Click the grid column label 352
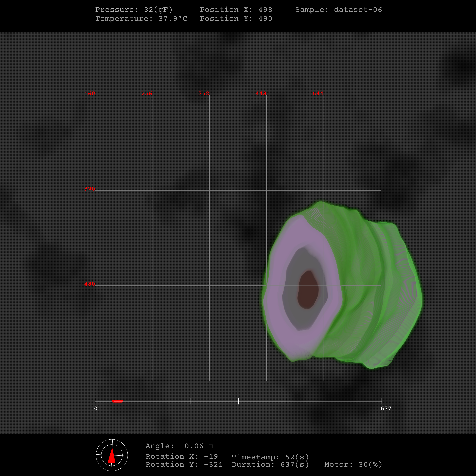Screen dimensions: 476x476 point(204,94)
